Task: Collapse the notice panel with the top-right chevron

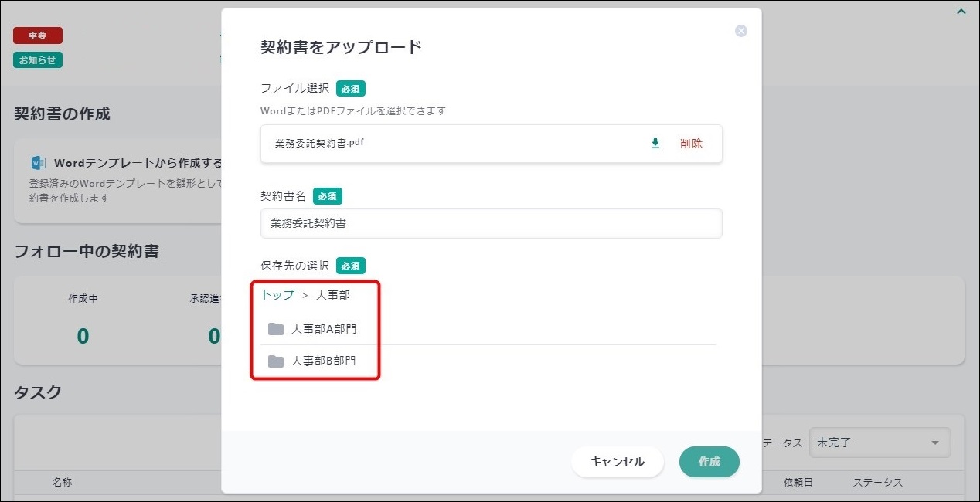Action: (x=961, y=12)
